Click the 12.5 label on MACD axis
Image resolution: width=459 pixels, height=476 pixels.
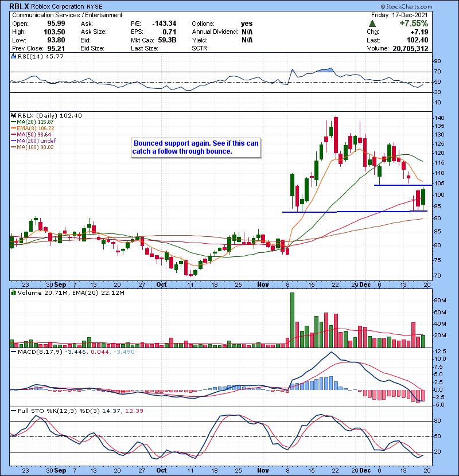(x=441, y=351)
